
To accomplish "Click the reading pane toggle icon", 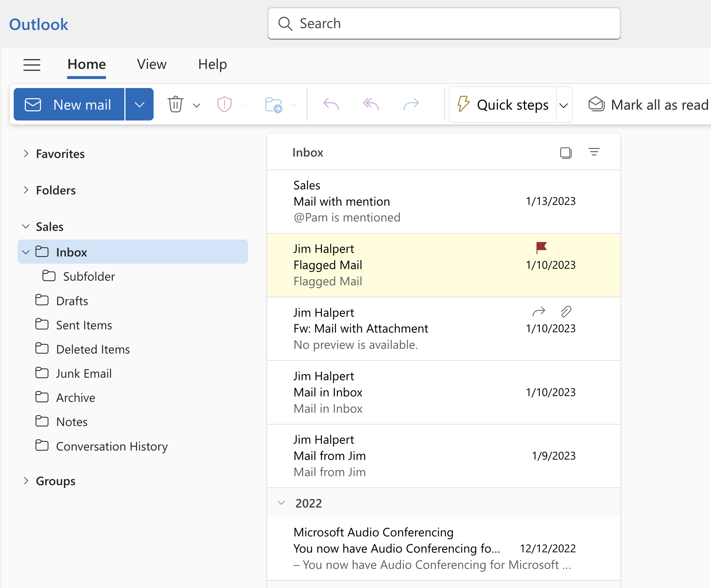I will [565, 152].
